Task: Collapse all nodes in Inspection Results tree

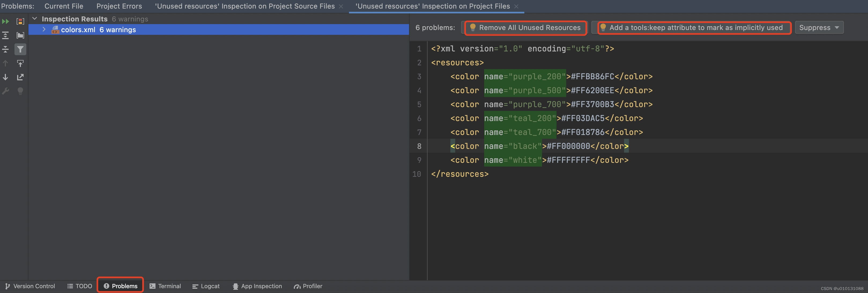Action: (x=5, y=50)
